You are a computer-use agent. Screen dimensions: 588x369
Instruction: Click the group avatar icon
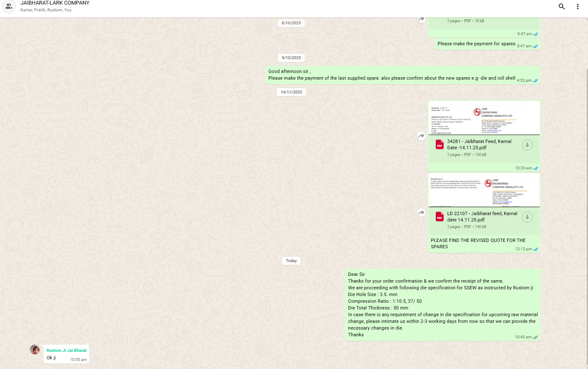click(9, 6)
